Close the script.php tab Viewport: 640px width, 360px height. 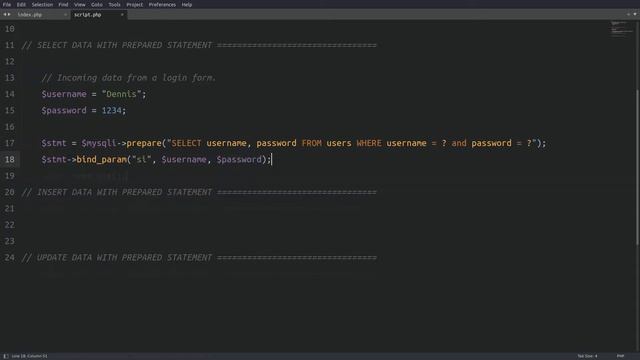pyautogui.click(x=122, y=15)
